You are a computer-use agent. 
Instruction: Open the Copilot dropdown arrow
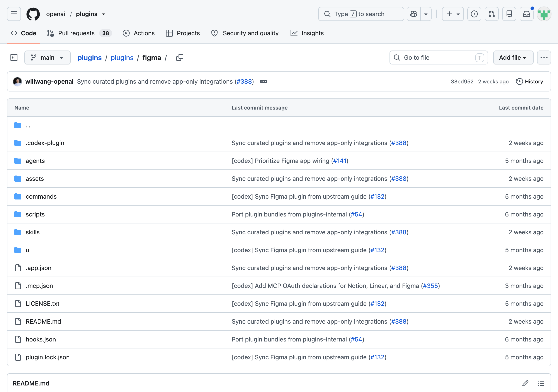tap(426, 14)
